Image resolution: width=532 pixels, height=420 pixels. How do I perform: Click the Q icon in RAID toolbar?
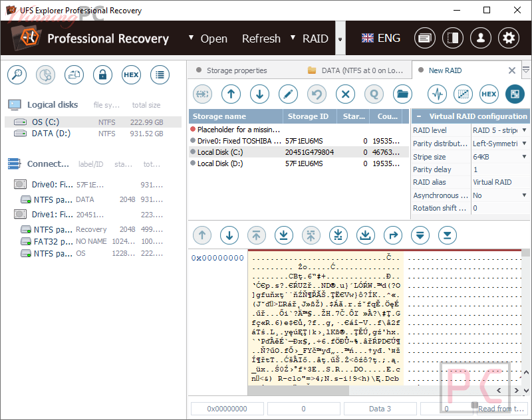point(374,94)
